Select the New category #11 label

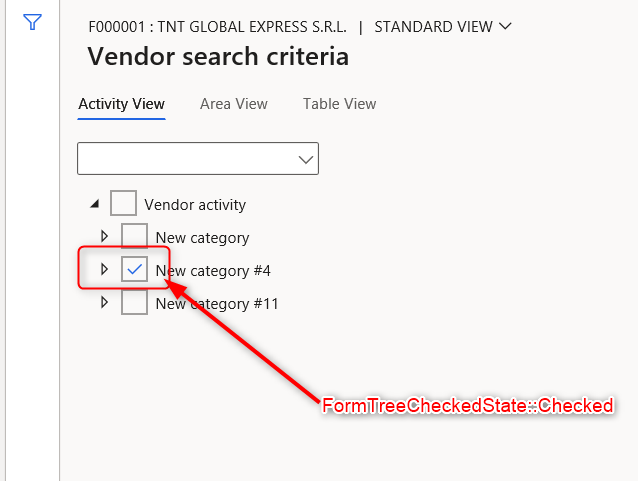[x=217, y=304]
